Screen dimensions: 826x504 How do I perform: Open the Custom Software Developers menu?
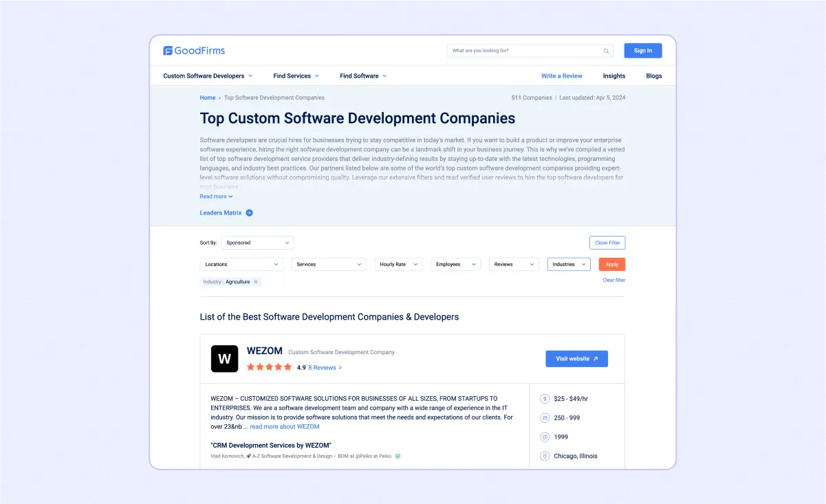(x=208, y=76)
